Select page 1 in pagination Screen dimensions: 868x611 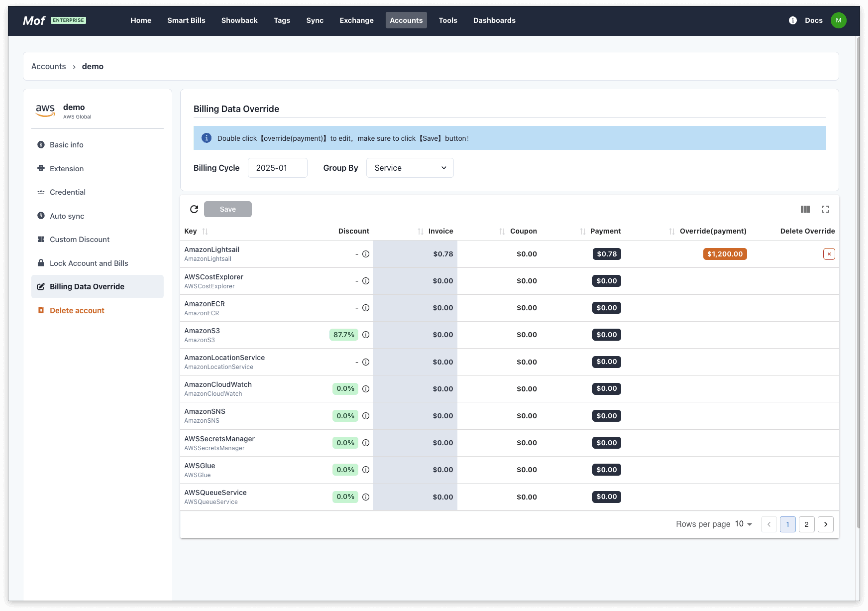coord(788,524)
